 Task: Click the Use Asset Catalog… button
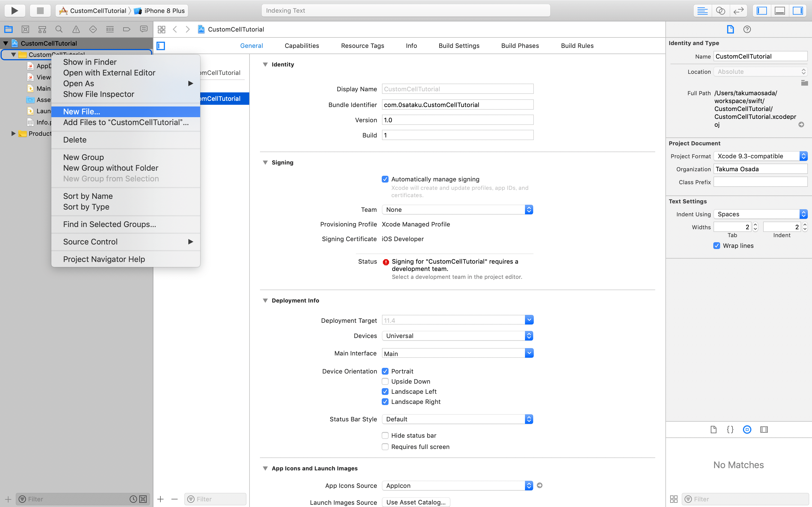coord(416,502)
